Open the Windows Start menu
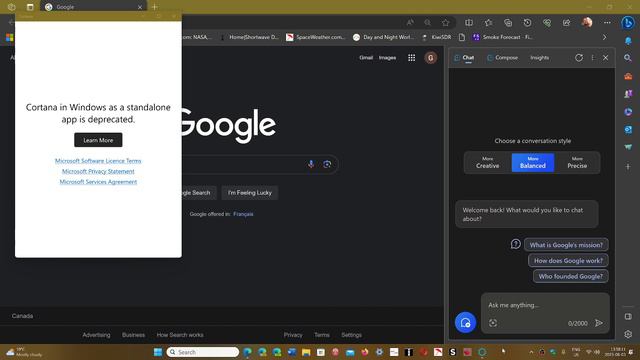The height and width of the screenshot is (360, 640). point(158,352)
